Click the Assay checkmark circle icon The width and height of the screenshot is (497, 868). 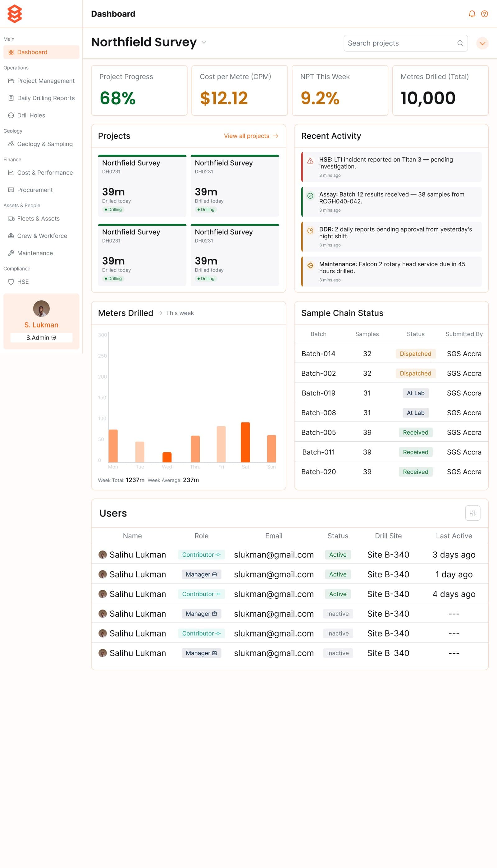310,196
